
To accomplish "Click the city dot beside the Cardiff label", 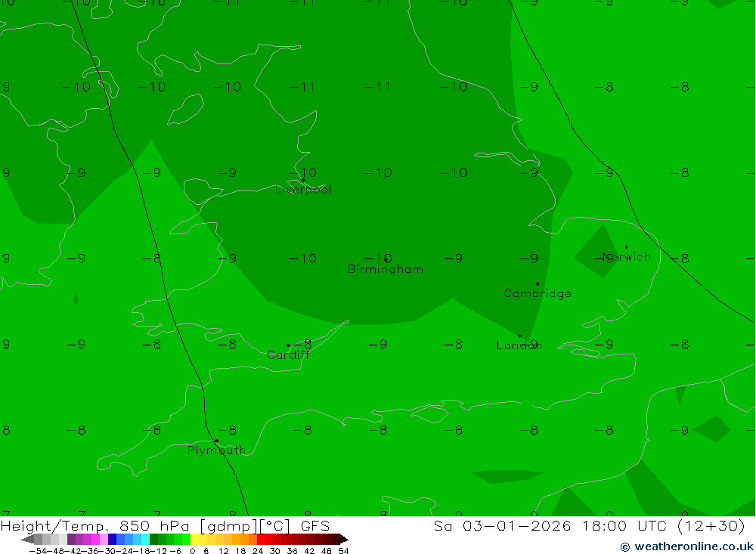I will 288,345.
